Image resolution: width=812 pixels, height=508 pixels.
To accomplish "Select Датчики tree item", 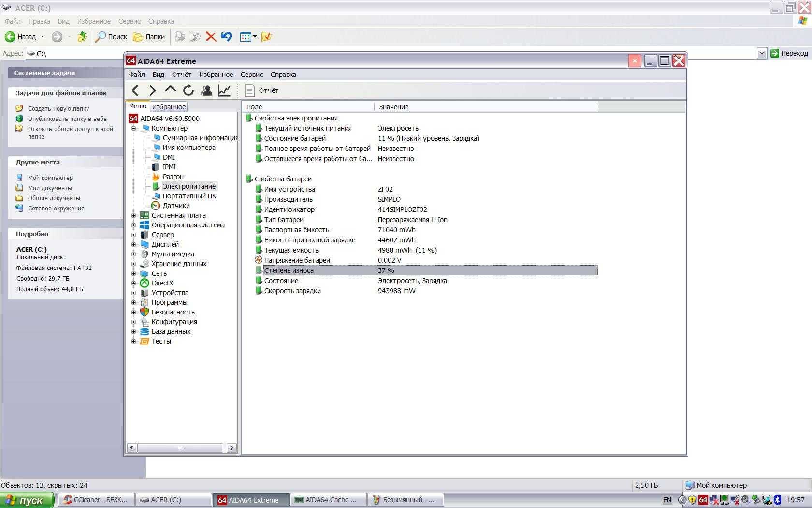I will click(x=176, y=206).
